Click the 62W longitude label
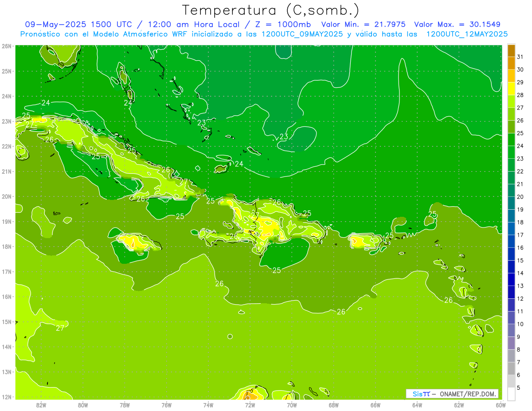The height and width of the screenshot is (411, 532). coord(459,405)
